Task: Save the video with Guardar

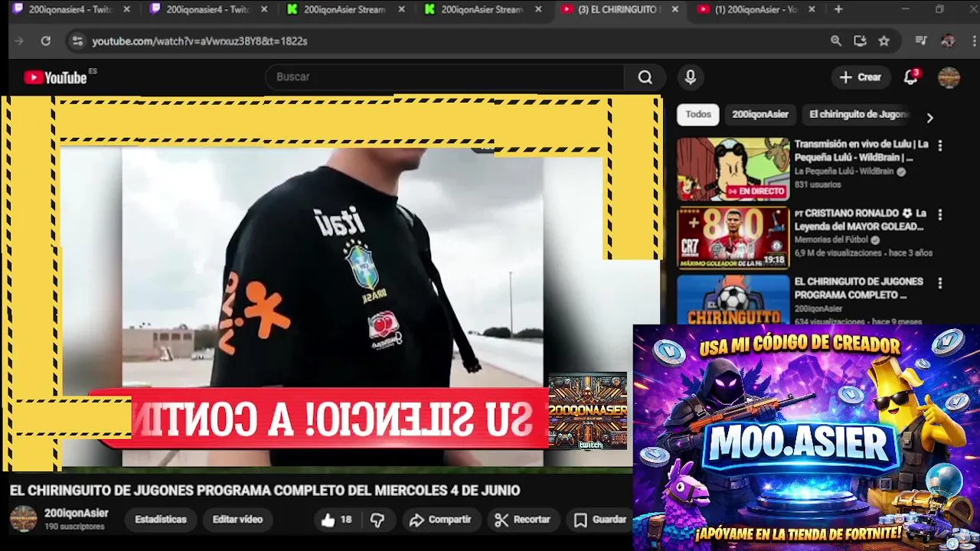Action: pyautogui.click(x=600, y=520)
